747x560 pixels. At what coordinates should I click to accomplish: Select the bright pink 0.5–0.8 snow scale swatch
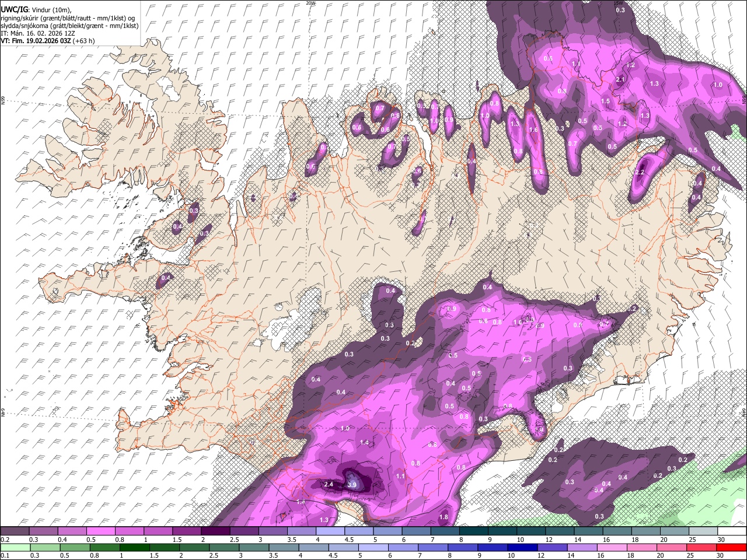coord(100,531)
